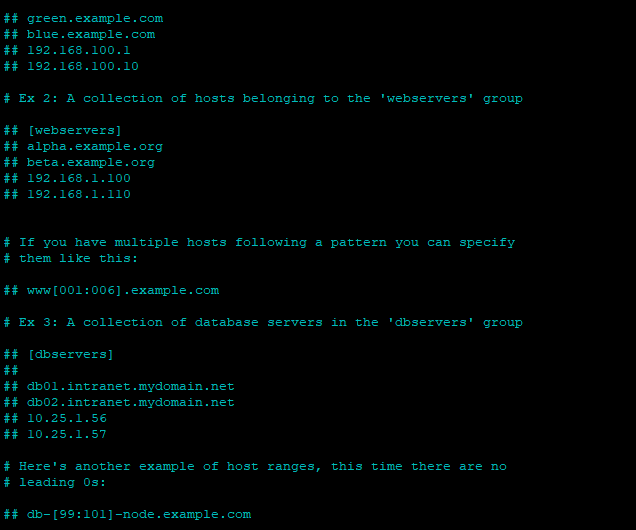Viewport: 636px width, 530px height.
Task: Click the db01.intranet.mydomain.net line
Action: (x=119, y=386)
